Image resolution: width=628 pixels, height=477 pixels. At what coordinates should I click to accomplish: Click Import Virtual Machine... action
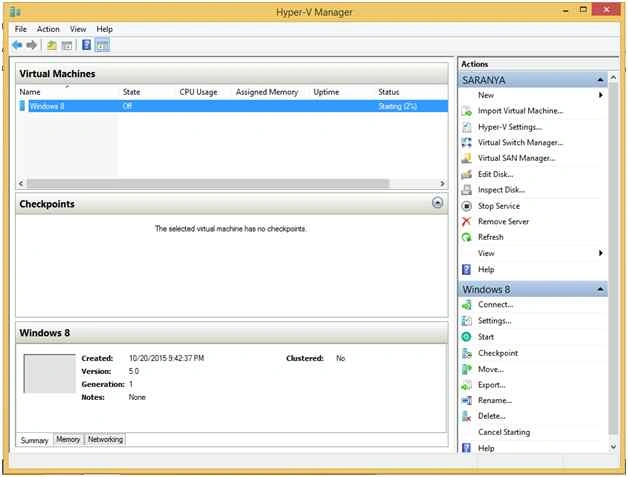[520, 111]
